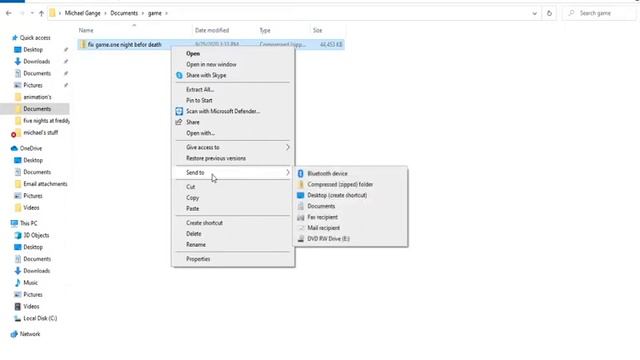Image resolution: width=640 pixels, height=360 pixels.
Task: Open animation's folder in sidebar
Action: pyautogui.click(x=37, y=97)
